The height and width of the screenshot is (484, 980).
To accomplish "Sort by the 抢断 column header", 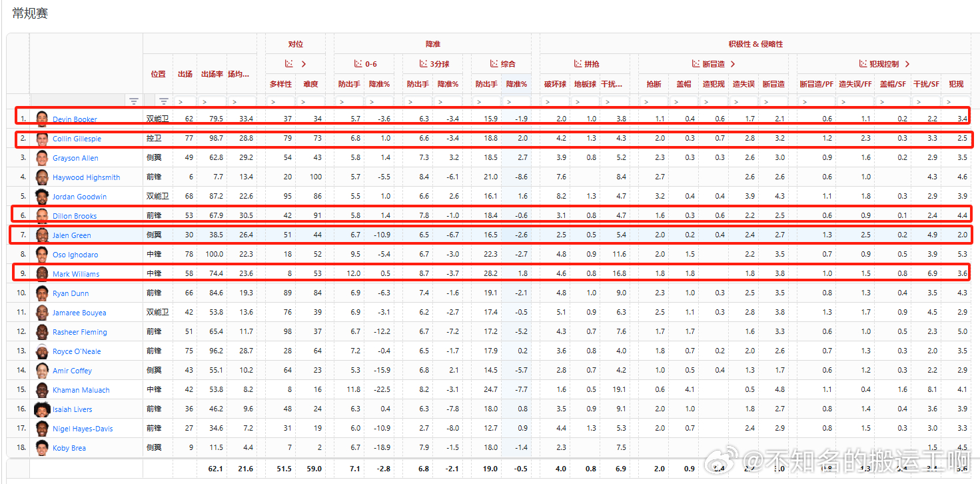I will (x=654, y=84).
